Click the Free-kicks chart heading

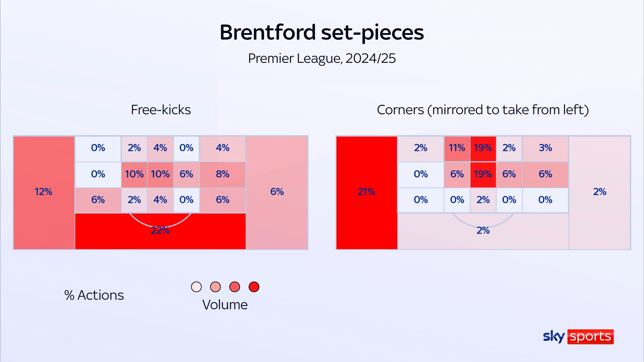pyautogui.click(x=161, y=110)
